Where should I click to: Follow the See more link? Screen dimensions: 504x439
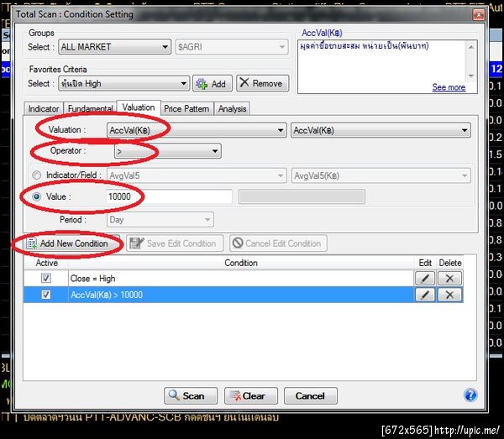pyautogui.click(x=449, y=87)
